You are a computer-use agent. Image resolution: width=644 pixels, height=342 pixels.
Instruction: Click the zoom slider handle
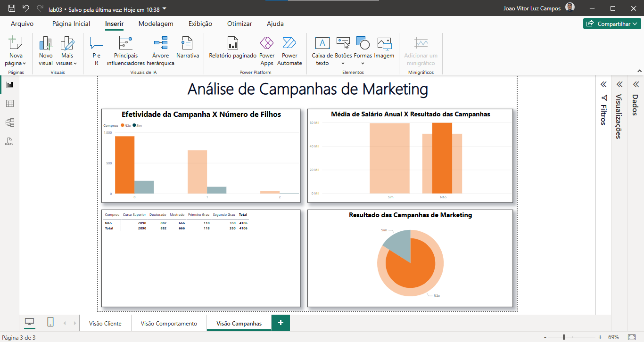(x=564, y=337)
